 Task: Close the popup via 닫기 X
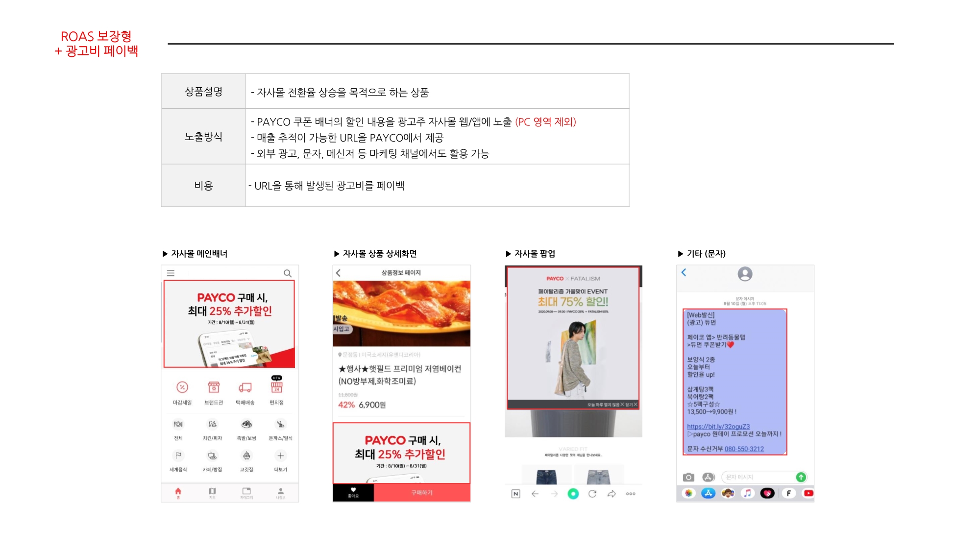click(631, 405)
